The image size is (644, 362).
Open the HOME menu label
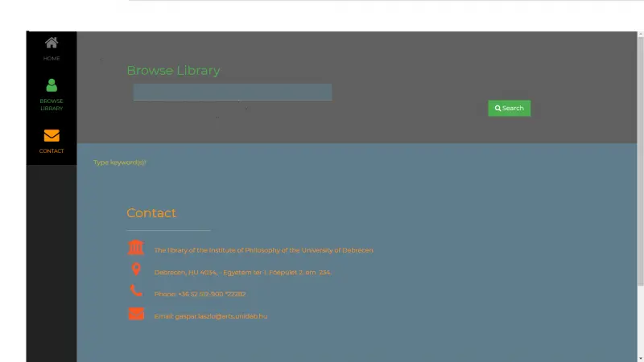[52, 59]
